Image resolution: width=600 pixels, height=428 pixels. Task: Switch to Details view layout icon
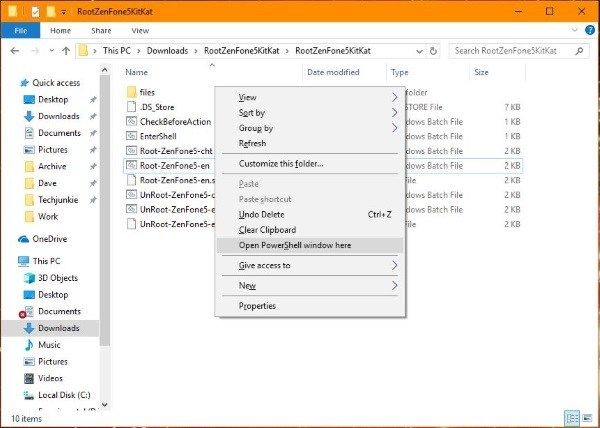click(x=572, y=418)
